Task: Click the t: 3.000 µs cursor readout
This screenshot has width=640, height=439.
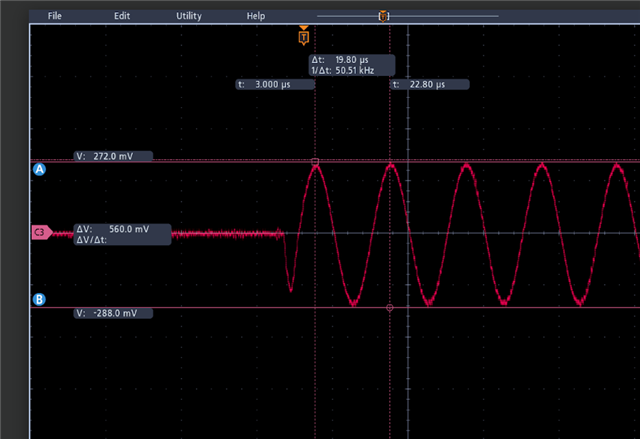Action: coord(276,84)
